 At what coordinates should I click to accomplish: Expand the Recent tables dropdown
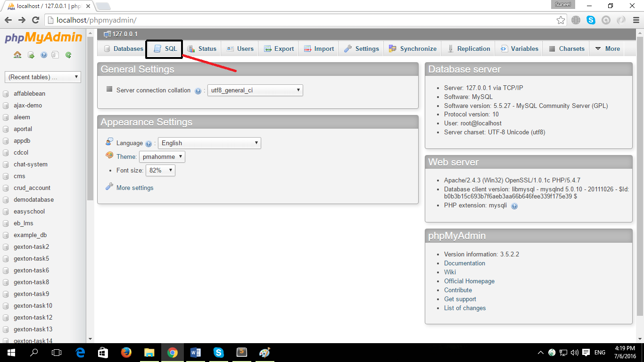(x=42, y=76)
